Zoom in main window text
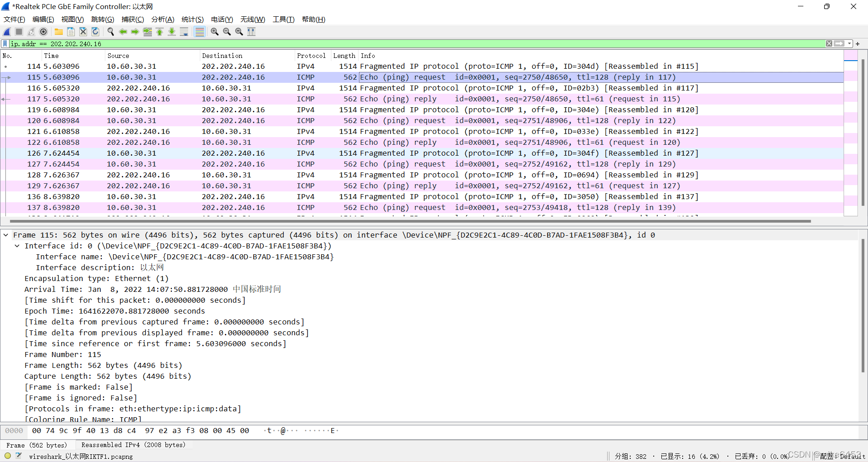868x462 pixels. point(215,32)
